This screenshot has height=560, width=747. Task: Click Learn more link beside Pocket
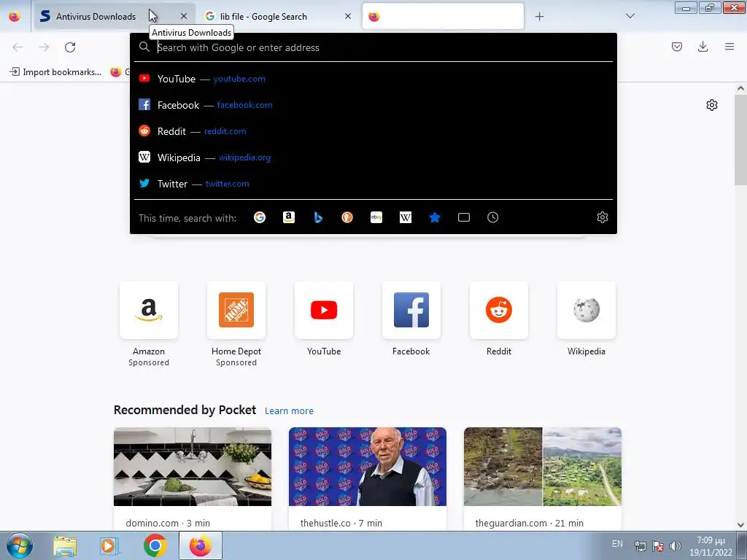click(x=289, y=411)
